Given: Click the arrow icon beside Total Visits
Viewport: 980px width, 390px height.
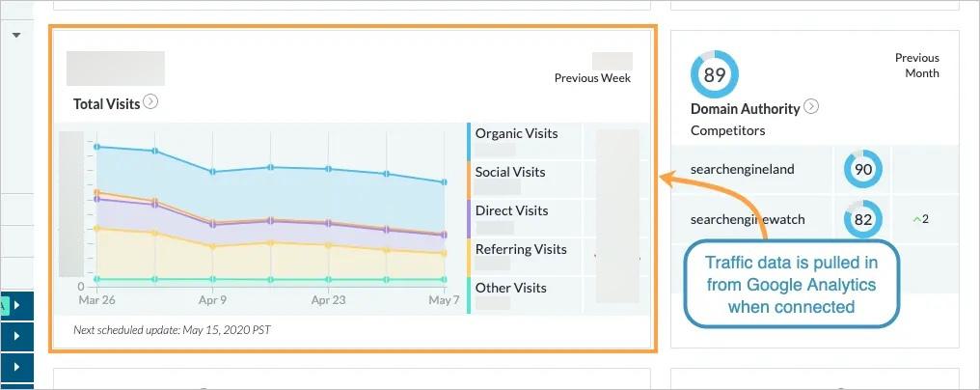Looking at the screenshot, I should coord(150,102).
